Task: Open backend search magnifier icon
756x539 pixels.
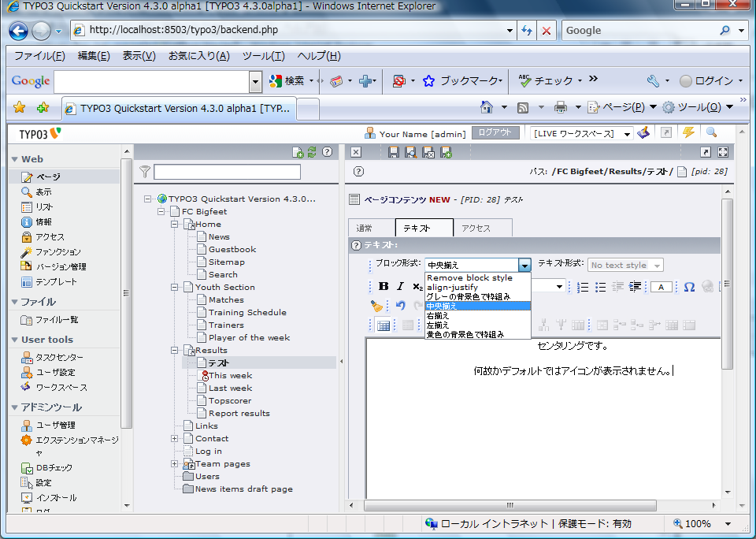Action: (711, 132)
